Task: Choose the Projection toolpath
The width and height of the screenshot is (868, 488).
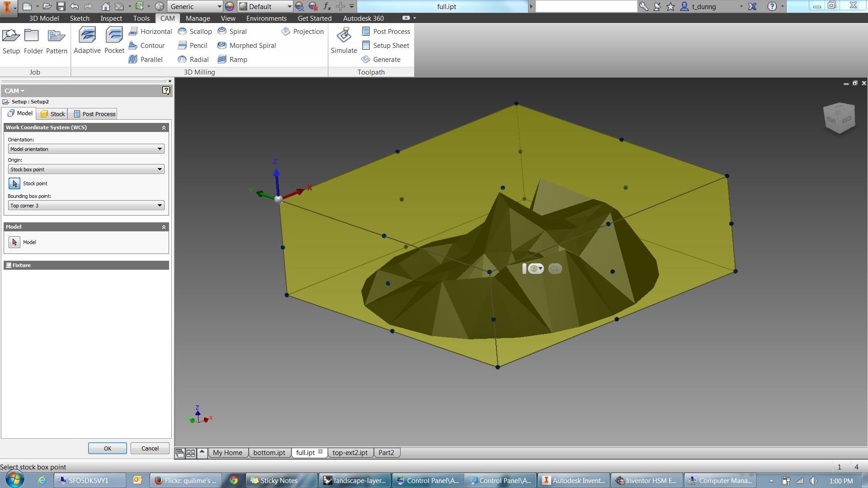Action: [x=302, y=31]
